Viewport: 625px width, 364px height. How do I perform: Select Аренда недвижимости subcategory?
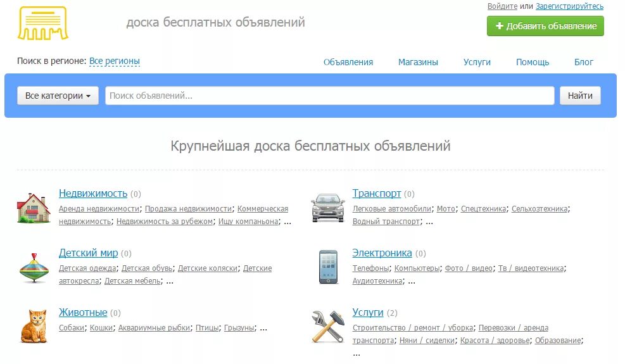point(99,208)
